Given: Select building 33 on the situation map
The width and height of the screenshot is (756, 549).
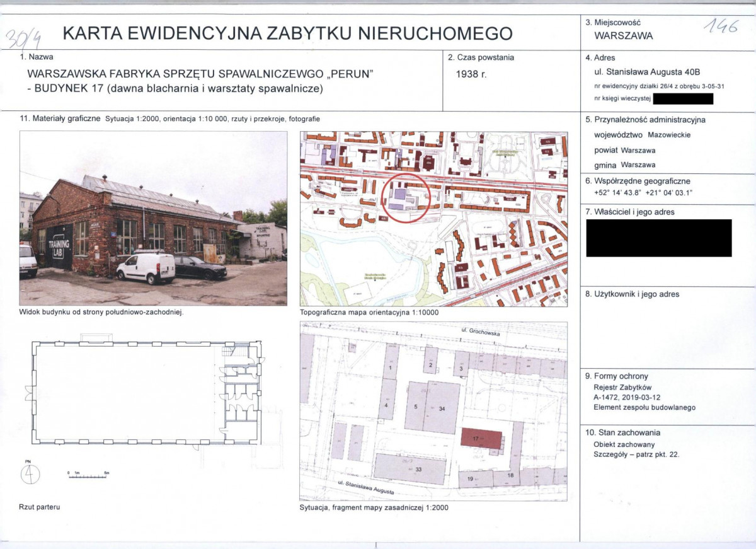Looking at the screenshot, I should click(x=410, y=468).
